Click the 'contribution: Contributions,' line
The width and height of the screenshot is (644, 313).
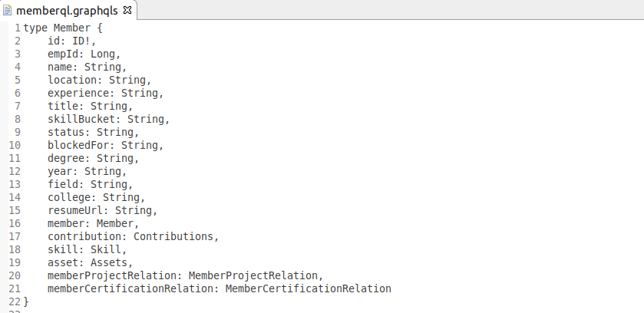click(x=133, y=236)
